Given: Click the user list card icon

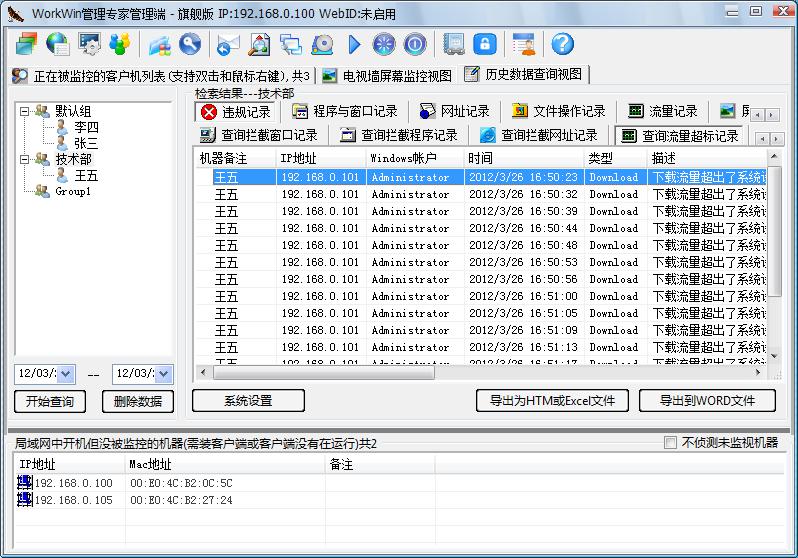Looking at the screenshot, I should point(524,44).
